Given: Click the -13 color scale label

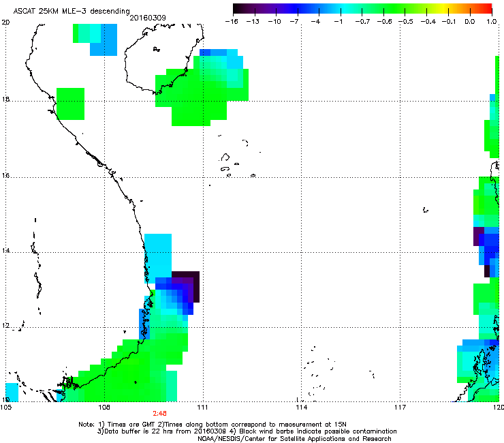Looking at the screenshot, I should click(x=253, y=22).
